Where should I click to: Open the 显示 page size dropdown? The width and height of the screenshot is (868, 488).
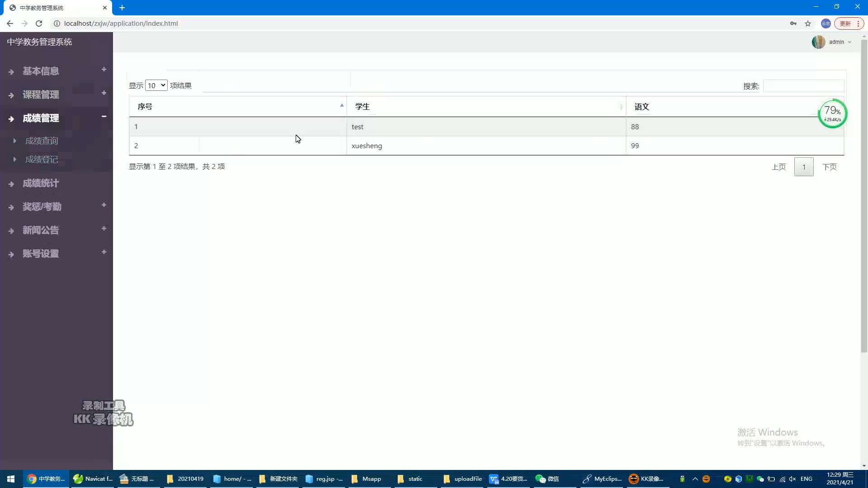(156, 85)
